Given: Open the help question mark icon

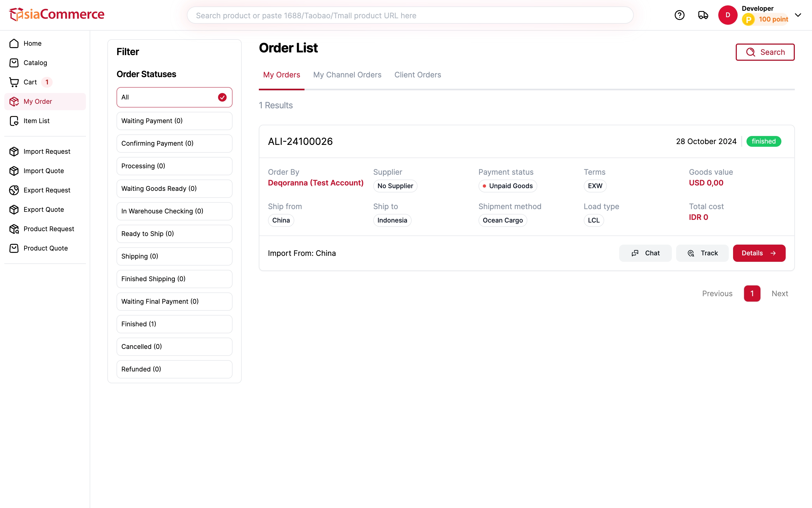Looking at the screenshot, I should 679,15.
